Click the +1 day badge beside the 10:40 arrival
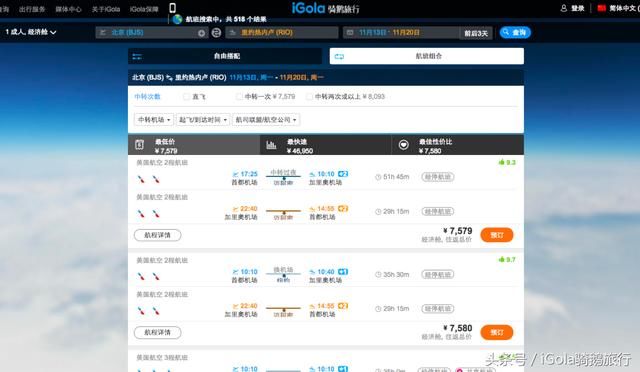The height and width of the screenshot is (372, 640). coord(343,272)
